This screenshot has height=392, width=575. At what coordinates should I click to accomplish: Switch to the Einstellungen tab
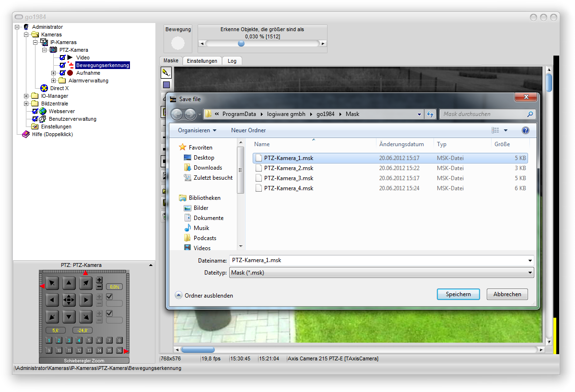tap(202, 61)
